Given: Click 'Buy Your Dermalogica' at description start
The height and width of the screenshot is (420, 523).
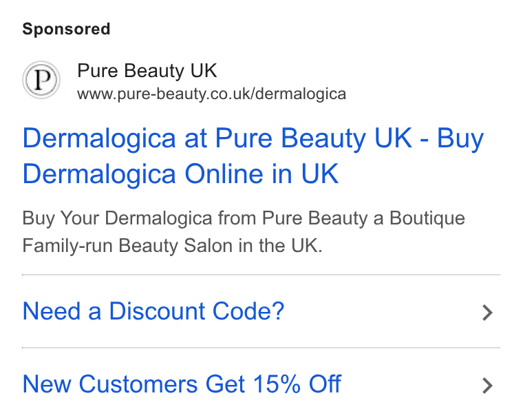Looking at the screenshot, I should pos(118,218).
